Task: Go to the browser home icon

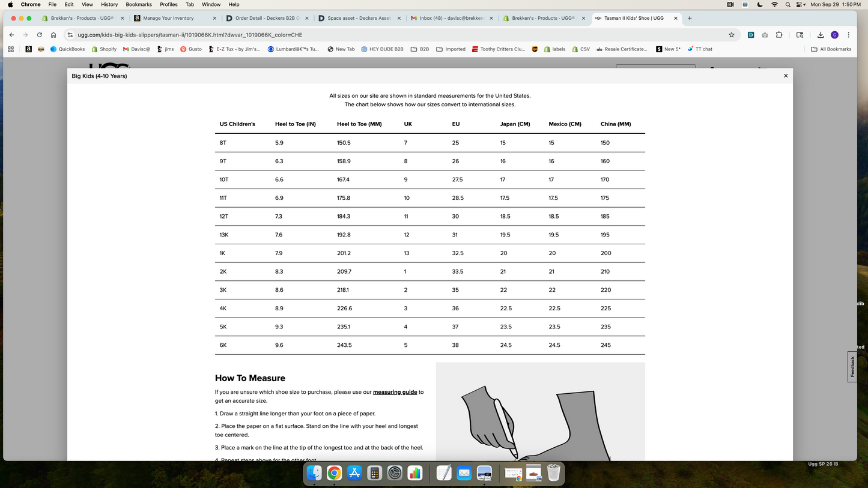Action: tap(53, 35)
